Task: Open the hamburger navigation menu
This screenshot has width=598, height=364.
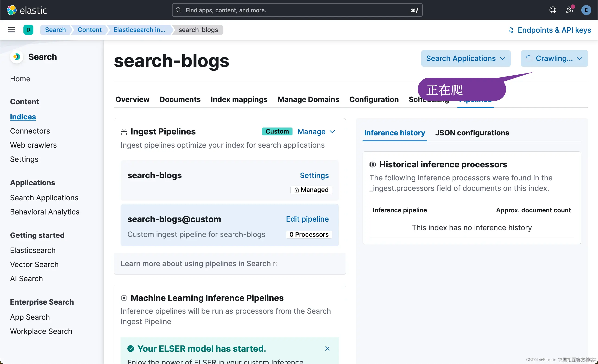Action: (12, 30)
